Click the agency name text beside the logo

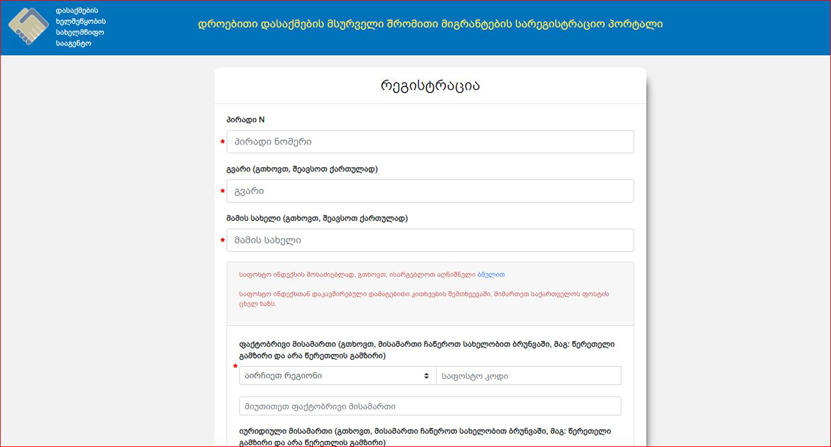click(x=81, y=28)
